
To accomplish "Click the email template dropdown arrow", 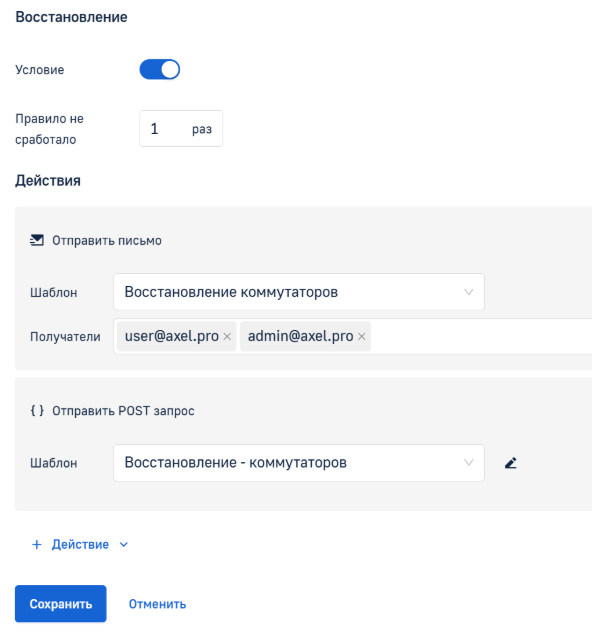I will coord(469,292).
